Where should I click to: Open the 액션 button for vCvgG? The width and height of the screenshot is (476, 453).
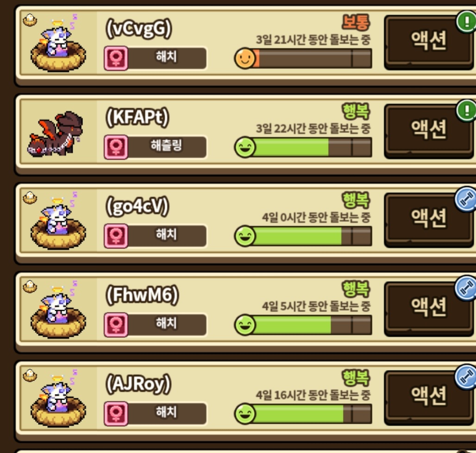[429, 42]
